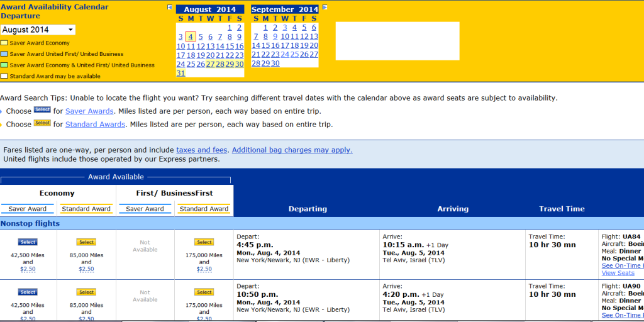644x322 pixels.
Task: Select August 27 in the calendar
Action: (x=210, y=65)
